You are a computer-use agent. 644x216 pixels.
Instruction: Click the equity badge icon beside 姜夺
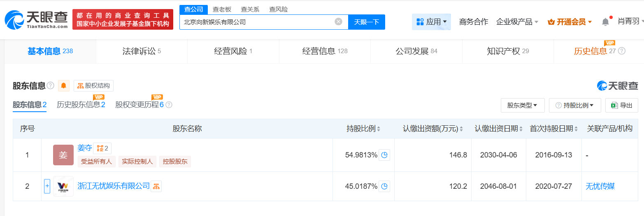coord(102,148)
